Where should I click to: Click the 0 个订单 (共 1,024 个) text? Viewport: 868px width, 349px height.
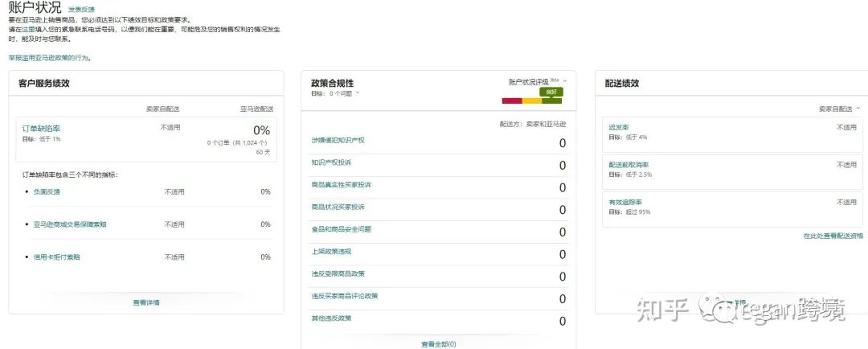point(239,142)
